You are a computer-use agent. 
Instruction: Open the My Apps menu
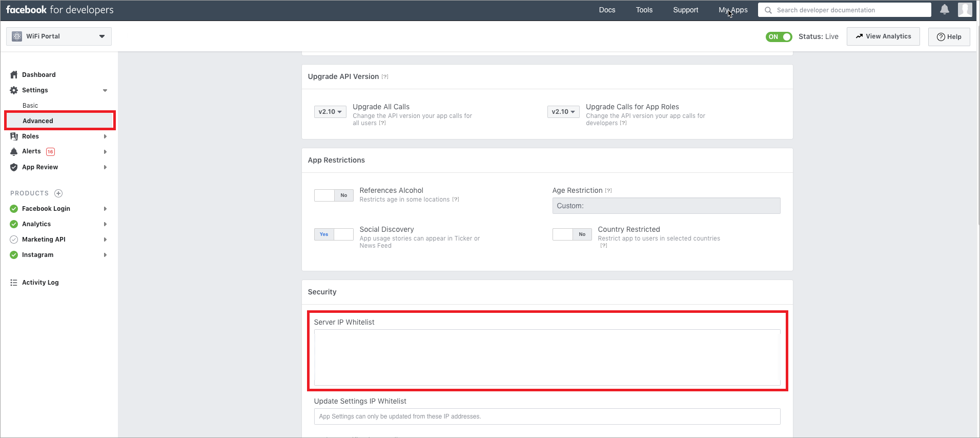pyautogui.click(x=733, y=10)
